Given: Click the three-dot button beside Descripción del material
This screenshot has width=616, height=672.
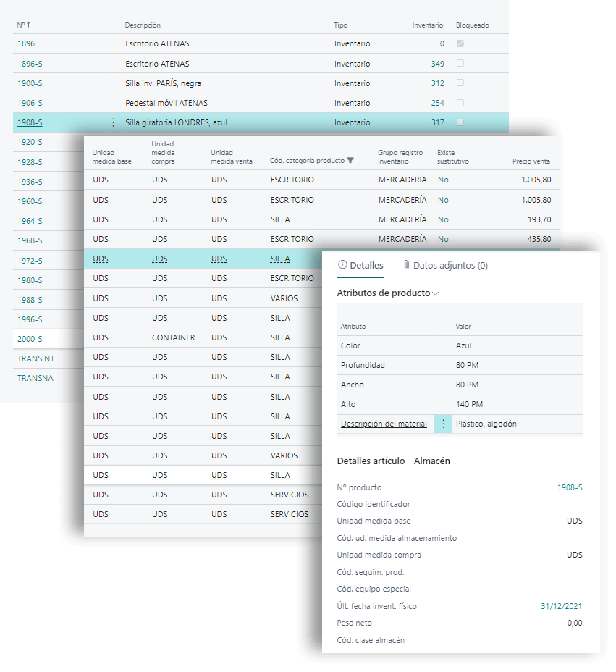Looking at the screenshot, I should (443, 424).
